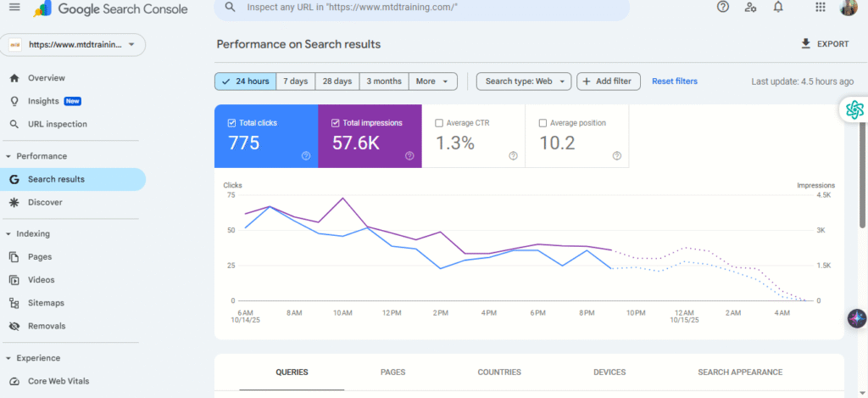Collapse the Indexing section

click(x=8, y=234)
